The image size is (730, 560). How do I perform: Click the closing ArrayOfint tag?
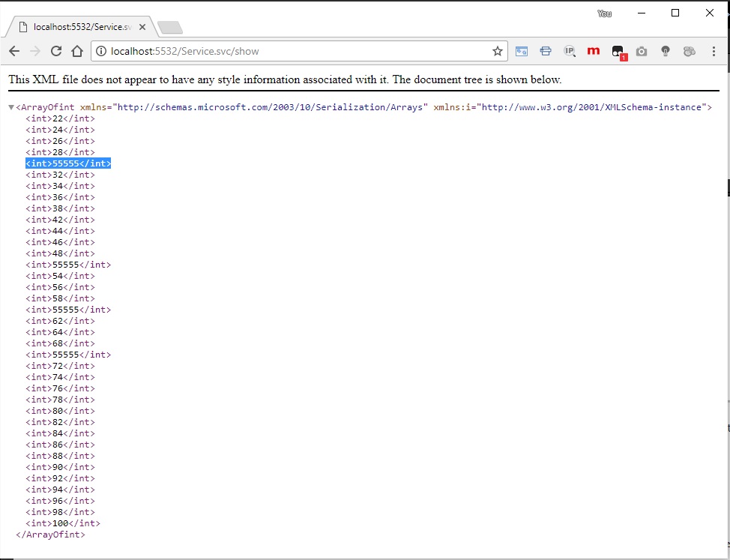click(51, 535)
